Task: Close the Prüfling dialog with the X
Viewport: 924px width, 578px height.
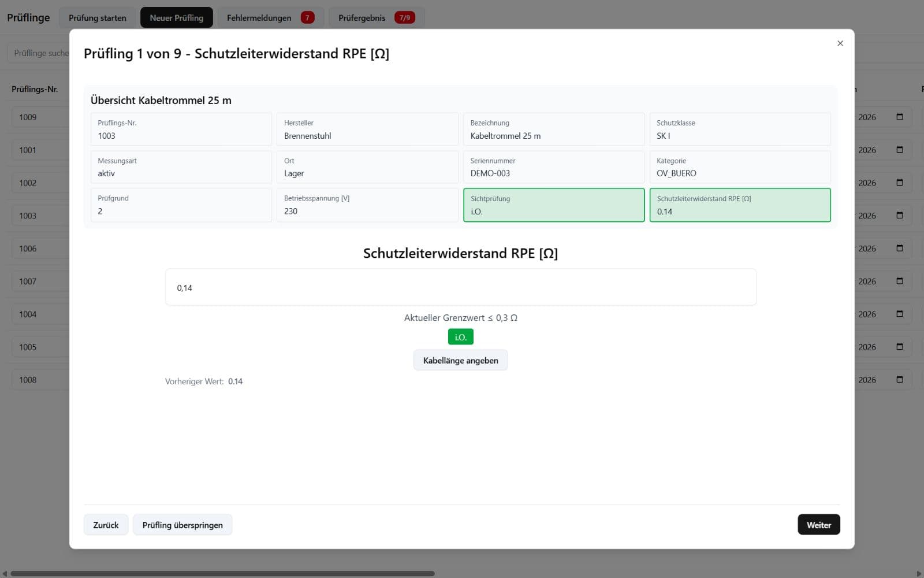Action: click(840, 43)
